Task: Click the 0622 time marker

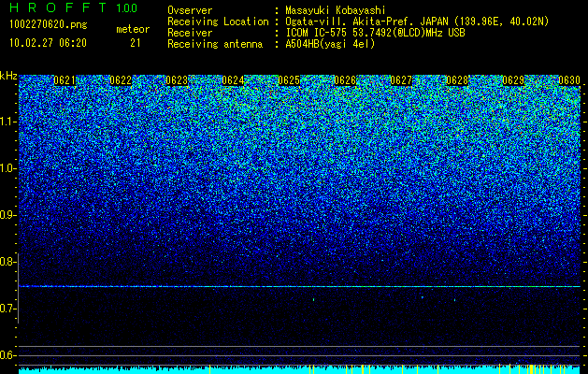Action: [x=121, y=80]
